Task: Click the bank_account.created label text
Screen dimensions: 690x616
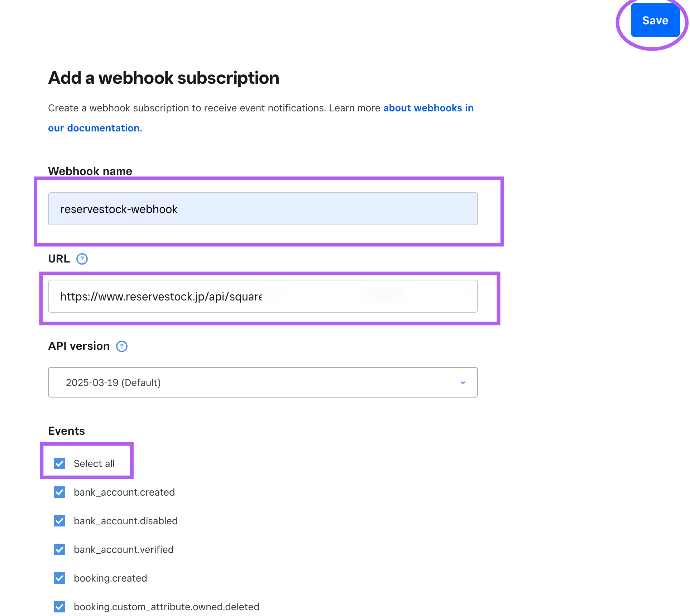Action: (x=124, y=492)
